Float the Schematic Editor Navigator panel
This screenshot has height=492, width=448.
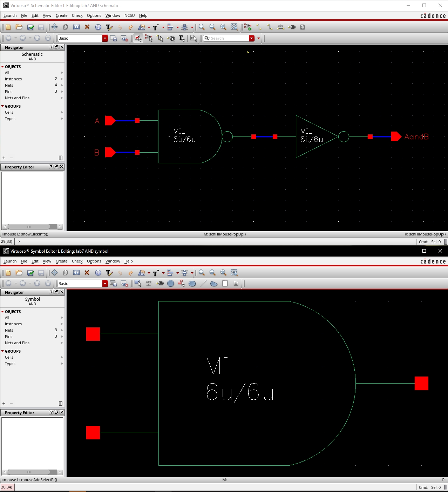click(x=56, y=47)
